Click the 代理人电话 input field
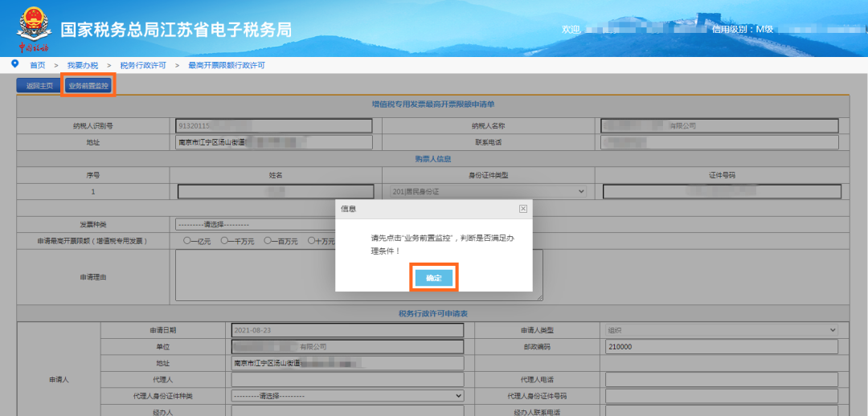The height and width of the screenshot is (416, 868). pos(722,380)
